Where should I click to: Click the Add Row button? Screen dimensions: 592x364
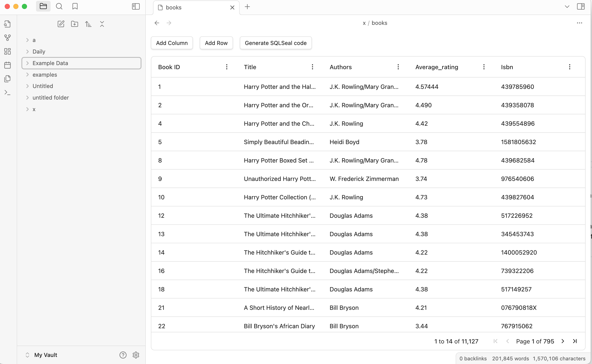click(216, 43)
